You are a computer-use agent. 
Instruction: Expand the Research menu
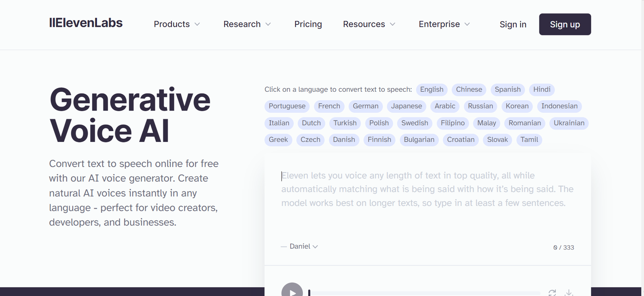[x=247, y=24]
